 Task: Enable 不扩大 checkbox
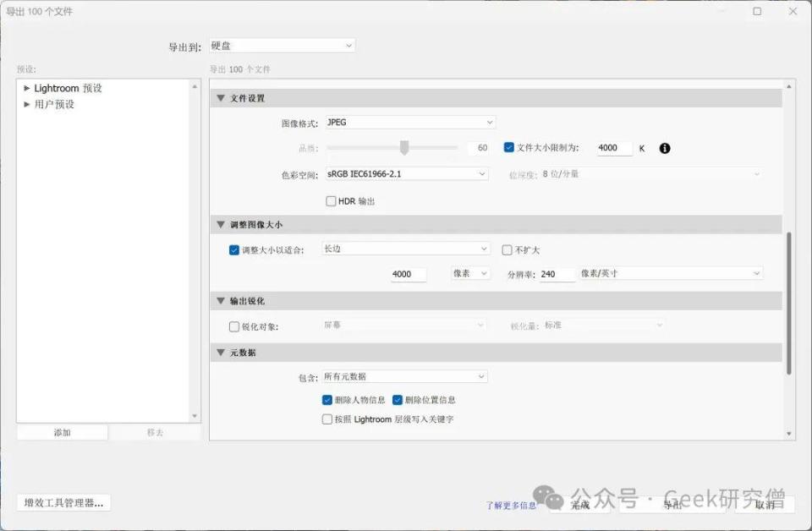507,250
